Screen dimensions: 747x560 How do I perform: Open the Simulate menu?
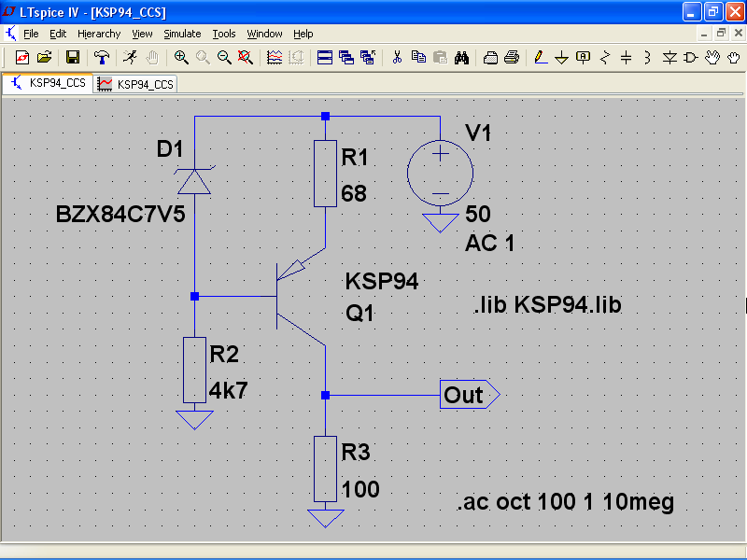182,34
